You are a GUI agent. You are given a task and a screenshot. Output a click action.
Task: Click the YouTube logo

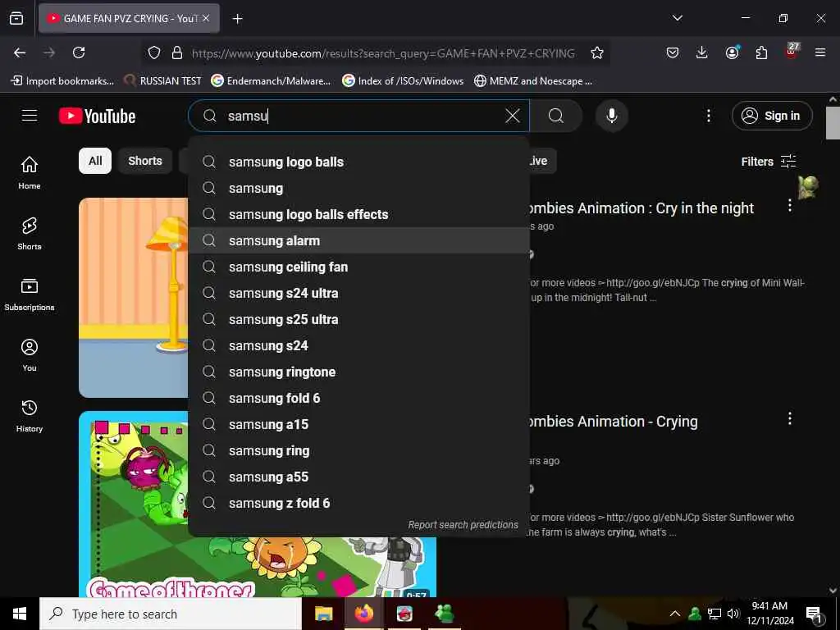tap(97, 116)
